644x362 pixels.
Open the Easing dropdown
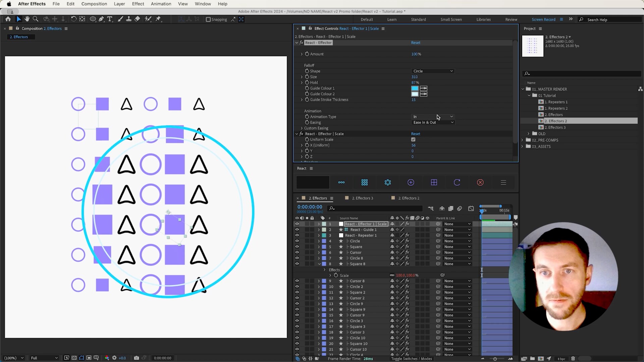[433, 122]
